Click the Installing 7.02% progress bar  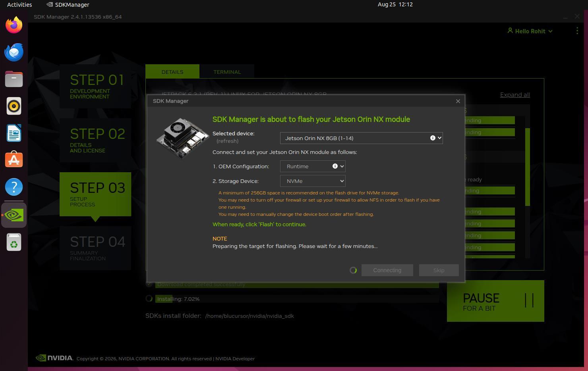point(297,299)
